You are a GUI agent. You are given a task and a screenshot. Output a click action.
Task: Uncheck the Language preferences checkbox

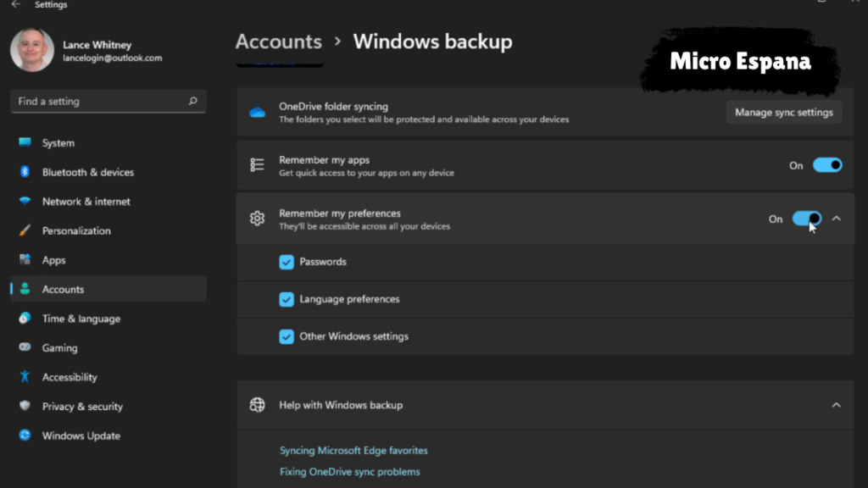(x=287, y=299)
